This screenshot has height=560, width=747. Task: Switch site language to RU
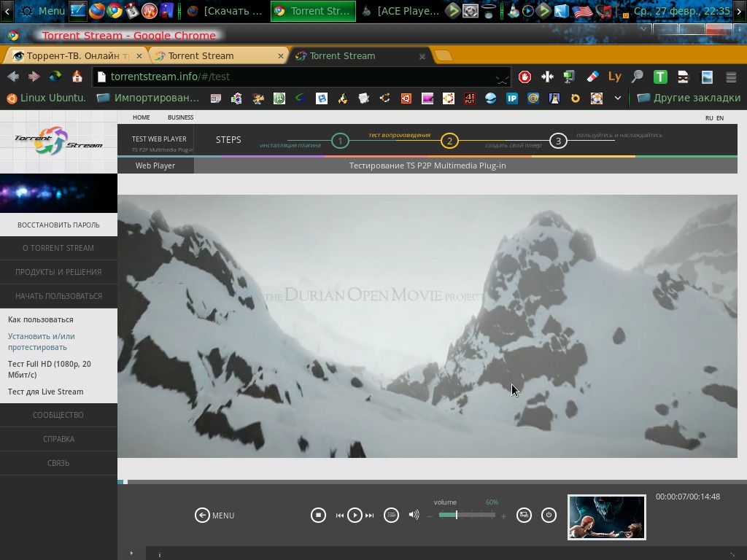click(709, 118)
